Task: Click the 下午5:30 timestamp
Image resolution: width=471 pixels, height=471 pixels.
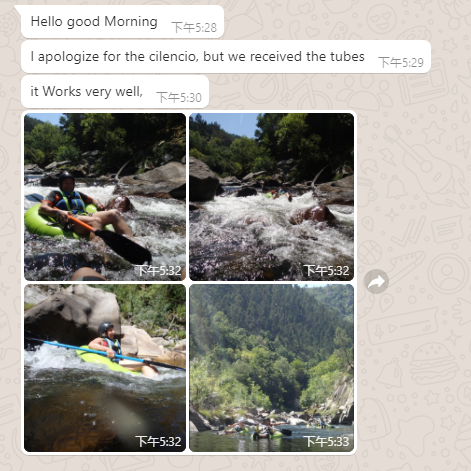Action: click(179, 97)
